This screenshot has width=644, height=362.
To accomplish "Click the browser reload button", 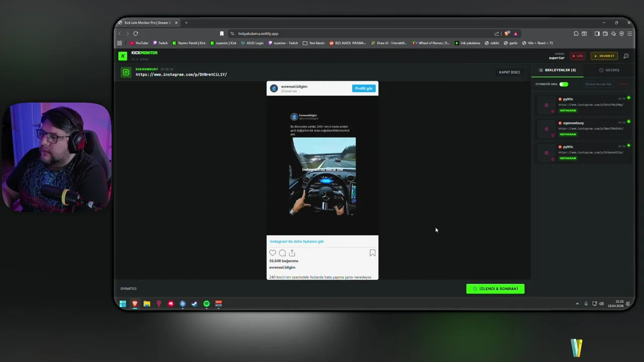I will [135, 34].
